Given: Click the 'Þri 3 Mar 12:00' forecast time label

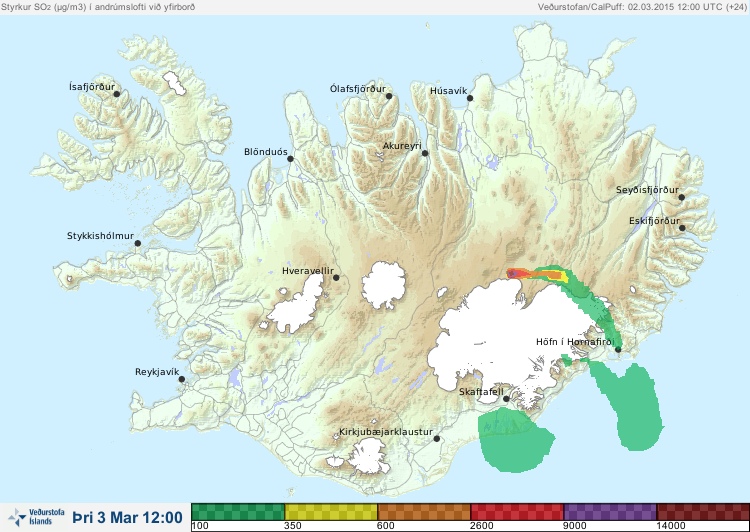Looking at the screenshot, I should point(128,517).
